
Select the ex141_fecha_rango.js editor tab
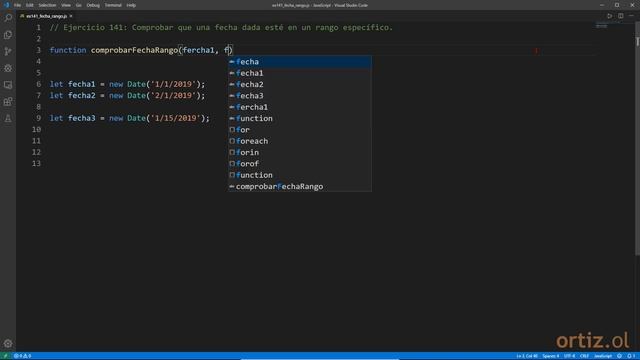coord(46,16)
